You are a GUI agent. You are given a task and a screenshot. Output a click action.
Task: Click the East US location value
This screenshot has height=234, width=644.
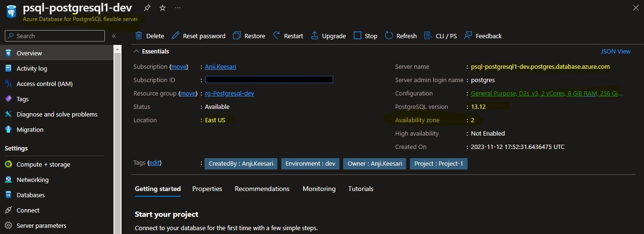215,120
